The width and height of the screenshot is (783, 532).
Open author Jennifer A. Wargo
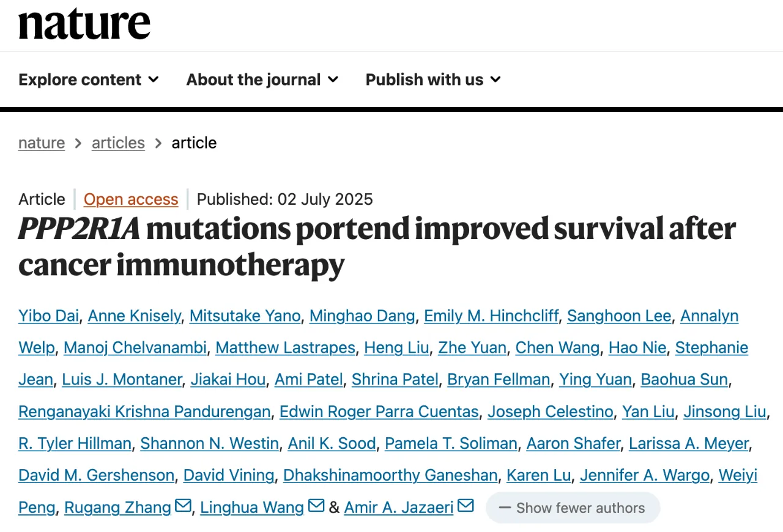pos(645,475)
